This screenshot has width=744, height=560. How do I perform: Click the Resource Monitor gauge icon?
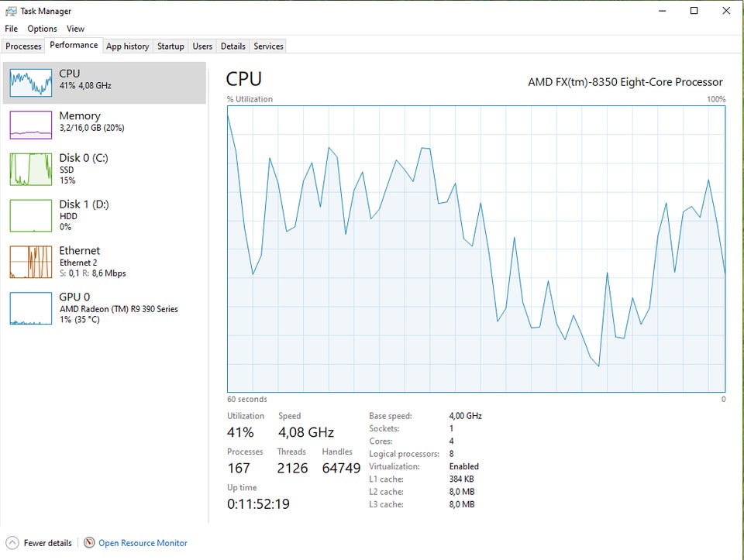click(89, 542)
